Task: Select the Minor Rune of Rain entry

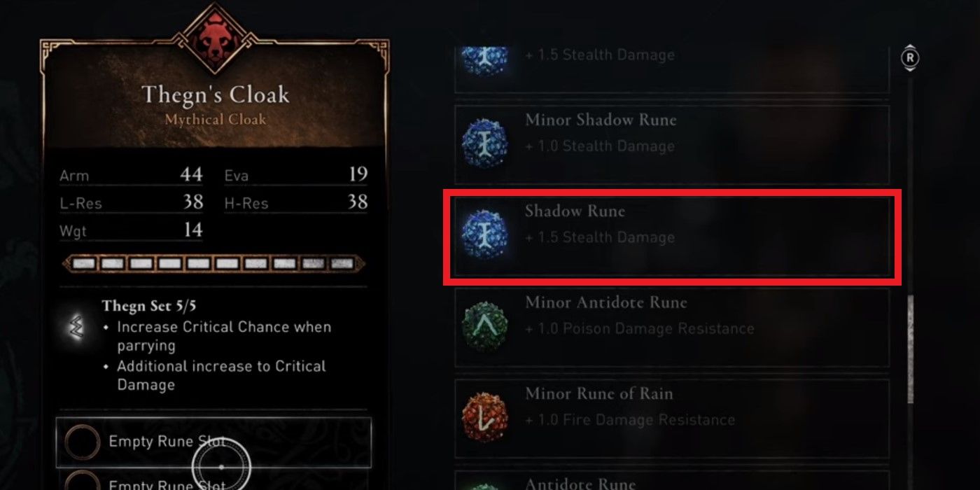Action: [672, 419]
